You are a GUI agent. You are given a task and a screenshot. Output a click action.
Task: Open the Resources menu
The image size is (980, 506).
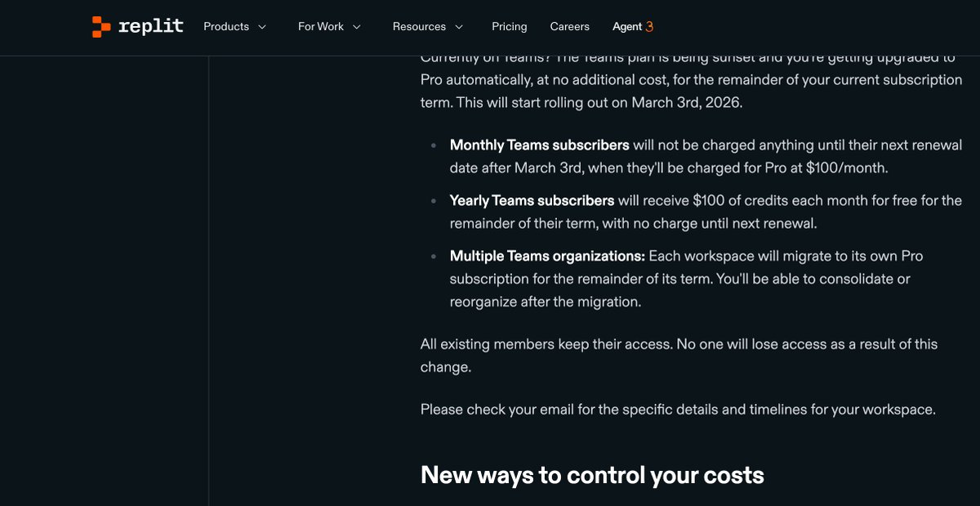click(x=419, y=26)
